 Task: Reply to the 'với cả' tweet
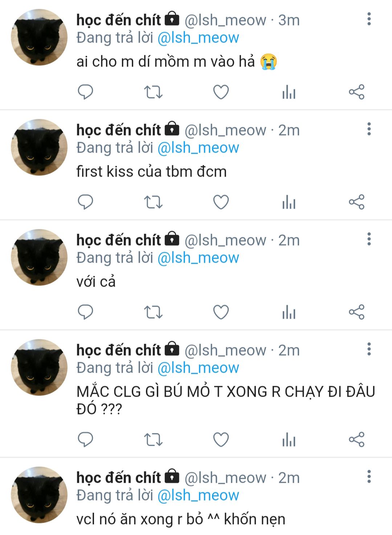click(86, 312)
